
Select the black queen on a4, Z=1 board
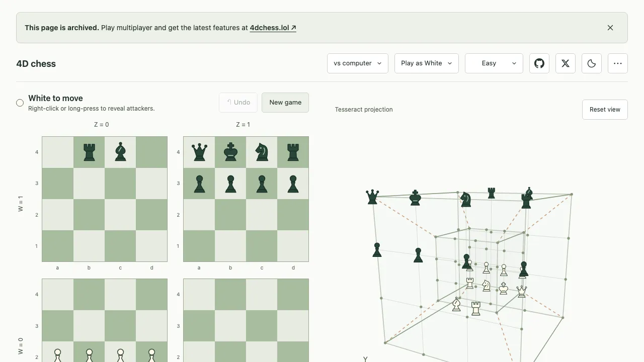coord(199,152)
